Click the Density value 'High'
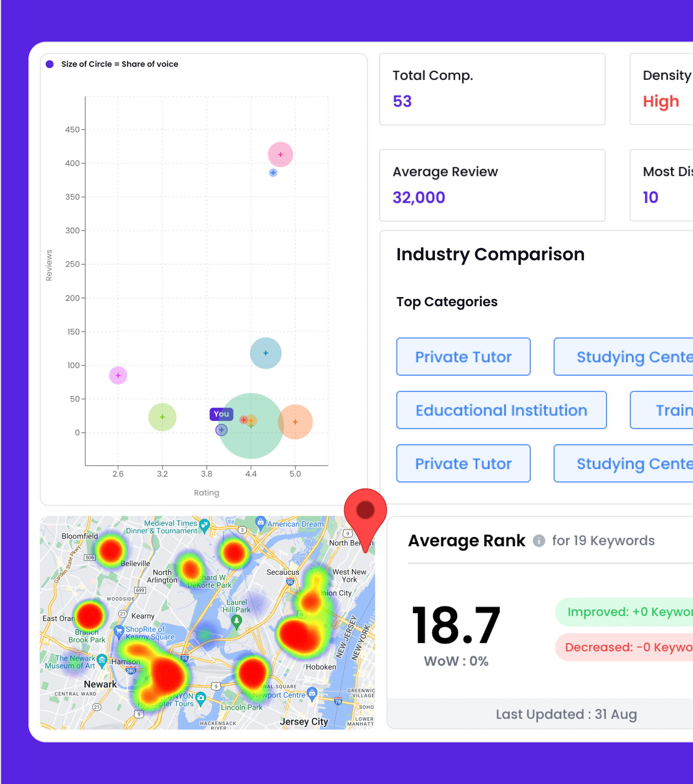The height and width of the screenshot is (784, 693). click(661, 102)
